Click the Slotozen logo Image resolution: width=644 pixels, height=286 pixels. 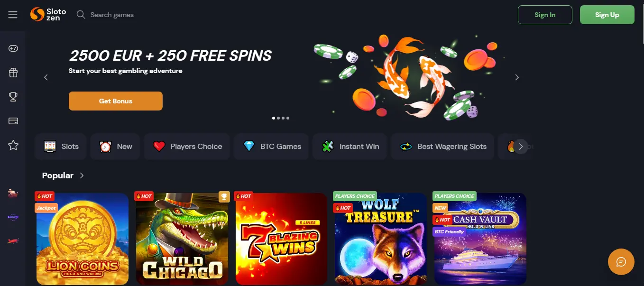(x=48, y=15)
